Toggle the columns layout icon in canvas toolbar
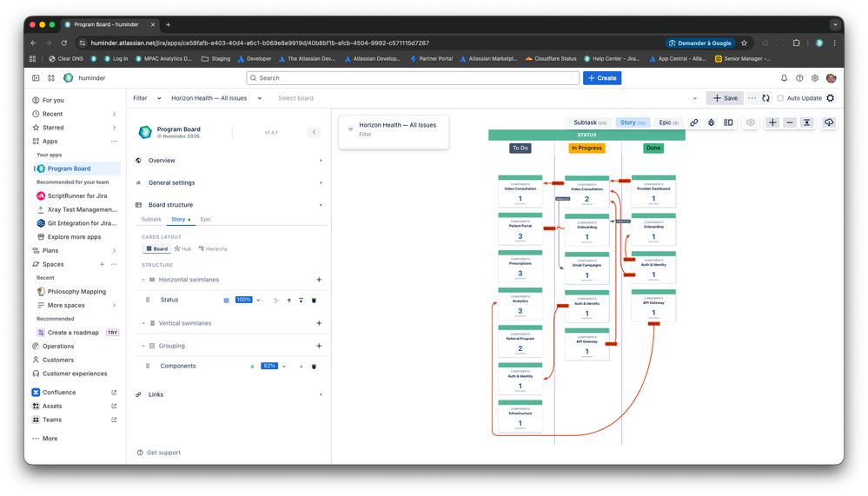This screenshot has height=496, width=868. tap(728, 122)
